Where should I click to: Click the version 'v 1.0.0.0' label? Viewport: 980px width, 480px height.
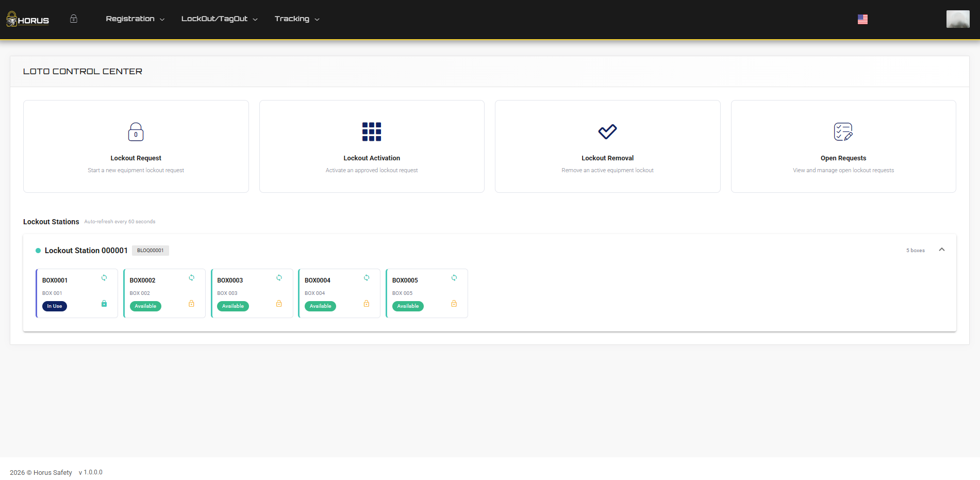(x=91, y=472)
